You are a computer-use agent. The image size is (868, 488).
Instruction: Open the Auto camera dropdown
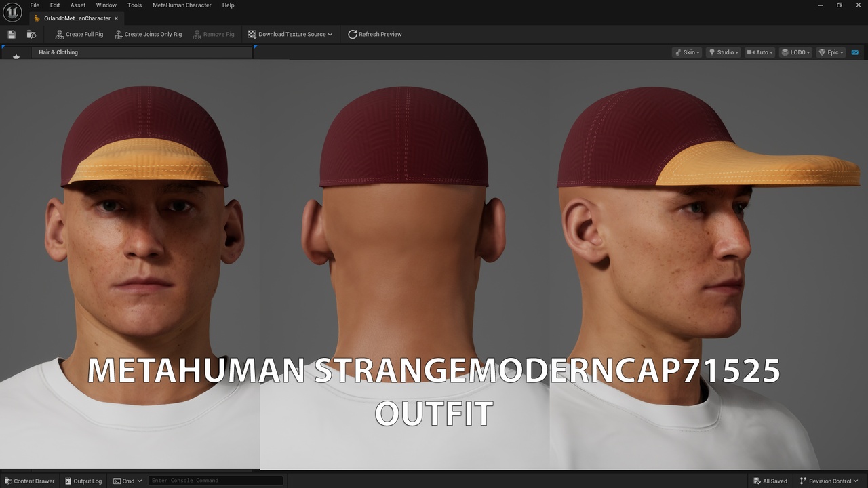coord(759,52)
